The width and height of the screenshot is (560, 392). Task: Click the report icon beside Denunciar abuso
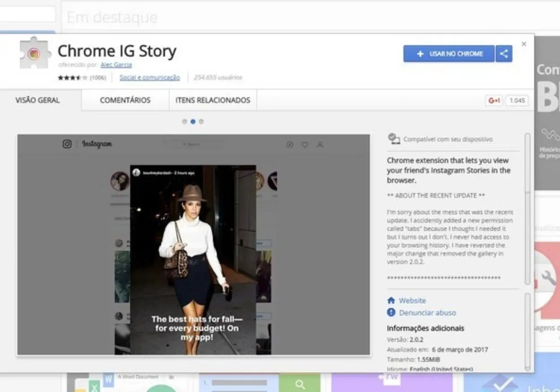click(390, 312)
